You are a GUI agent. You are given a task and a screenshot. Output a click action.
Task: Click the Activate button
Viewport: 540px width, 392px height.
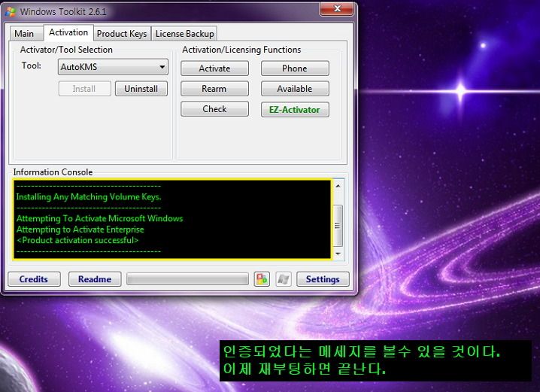click(x=214, y=68)
